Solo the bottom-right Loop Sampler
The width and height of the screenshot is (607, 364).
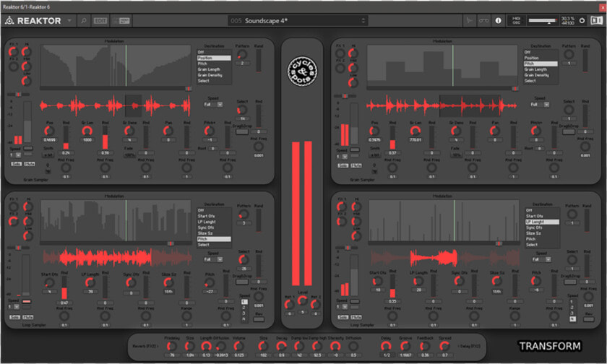[343, 317]
